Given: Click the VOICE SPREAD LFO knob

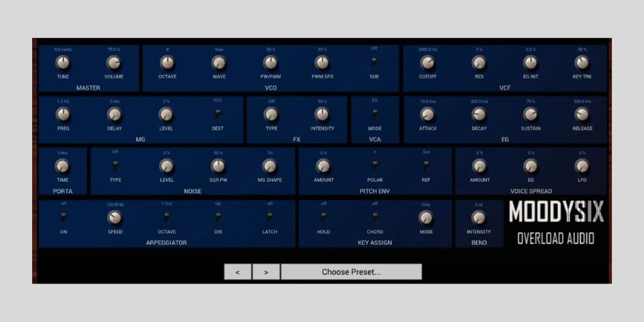Looking at the screenshot, I should click(x=582, y=166).
